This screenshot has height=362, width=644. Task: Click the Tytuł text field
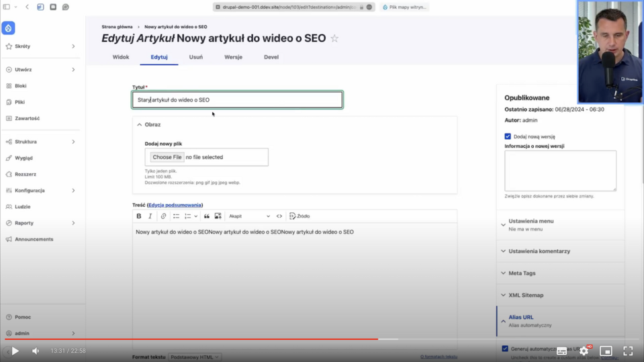tap(238, 100)
